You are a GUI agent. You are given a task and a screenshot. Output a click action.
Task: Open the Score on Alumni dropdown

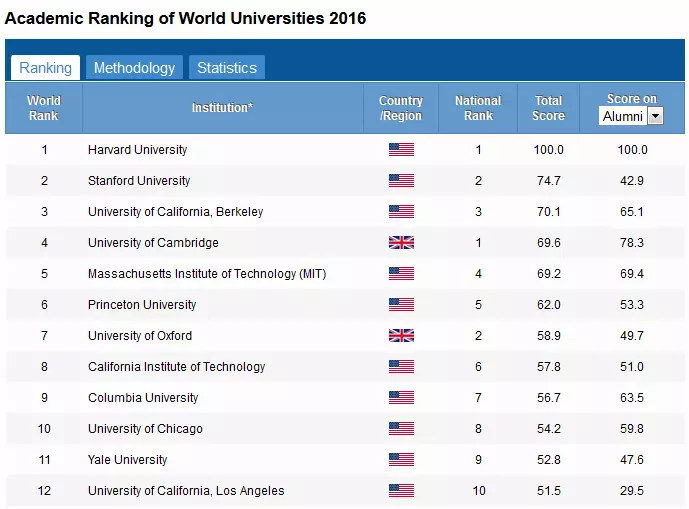point(632,116)
